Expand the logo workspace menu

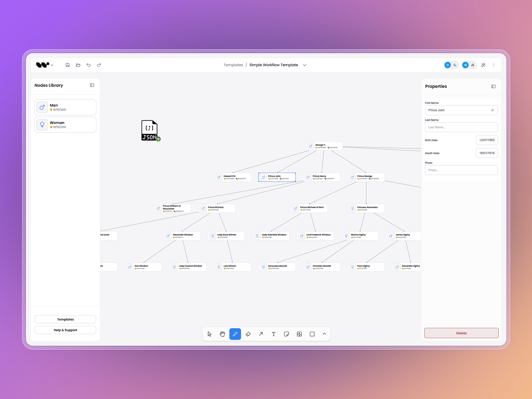pyautogui.click(x=52, y=65)
